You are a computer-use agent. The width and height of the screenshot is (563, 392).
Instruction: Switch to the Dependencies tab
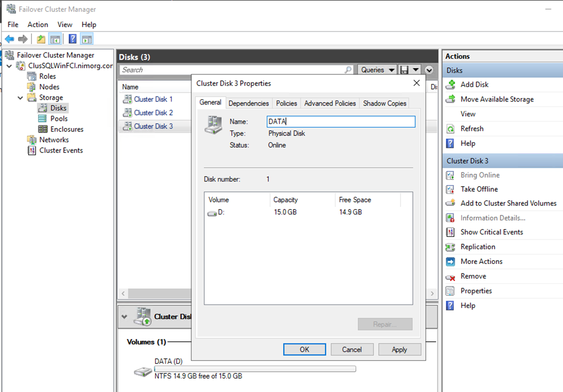point(248,103)
